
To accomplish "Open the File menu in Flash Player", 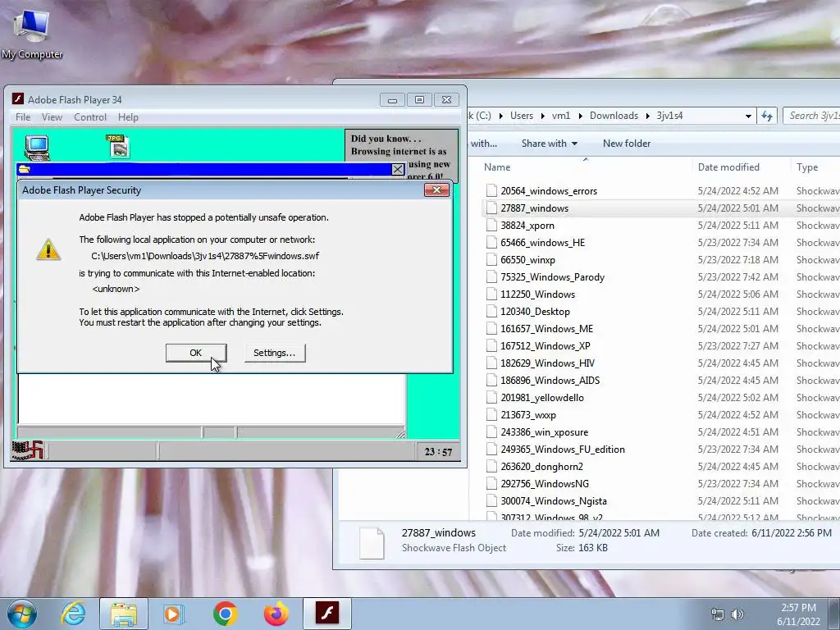I will (x=23, y=116).
